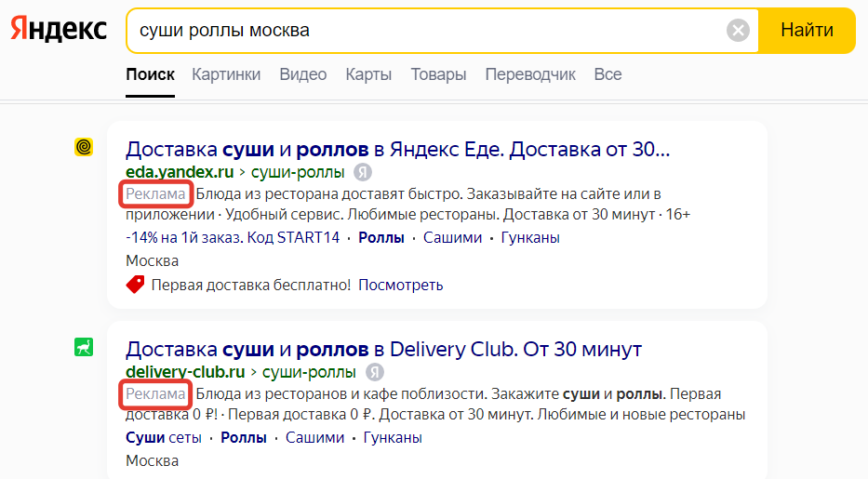Click the Яндекс logo
This screenshot has width=868, height=479.
[x=59, y=30]
